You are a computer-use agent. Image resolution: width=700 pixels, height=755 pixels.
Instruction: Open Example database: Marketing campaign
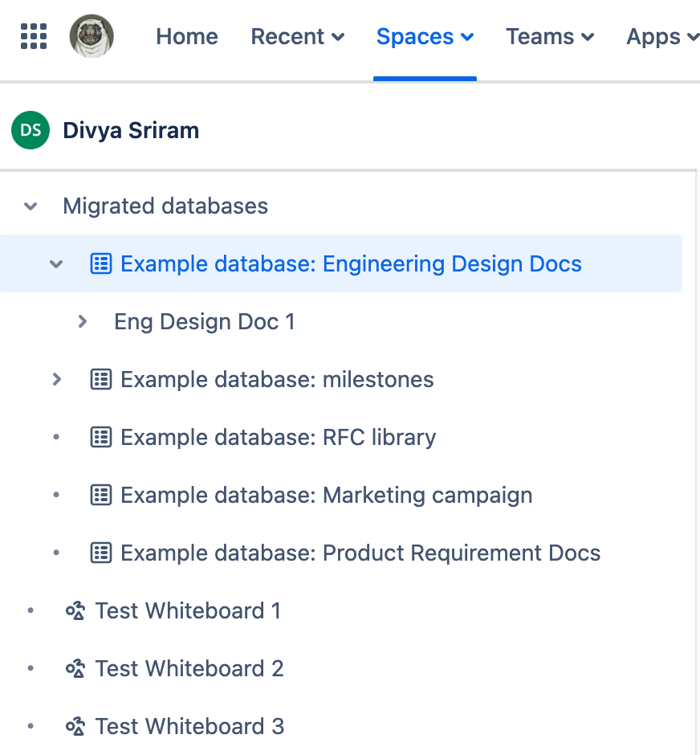[326, 495]
